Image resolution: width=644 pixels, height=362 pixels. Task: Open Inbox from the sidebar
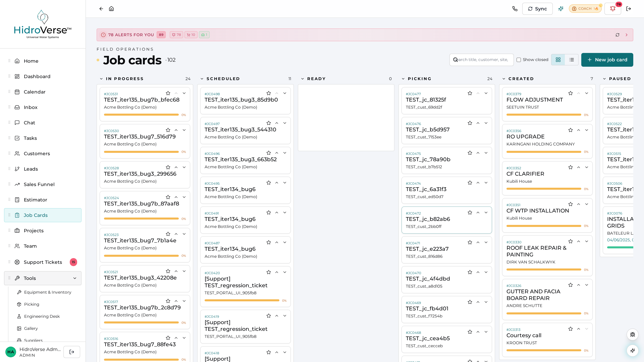tap(43, 107)
